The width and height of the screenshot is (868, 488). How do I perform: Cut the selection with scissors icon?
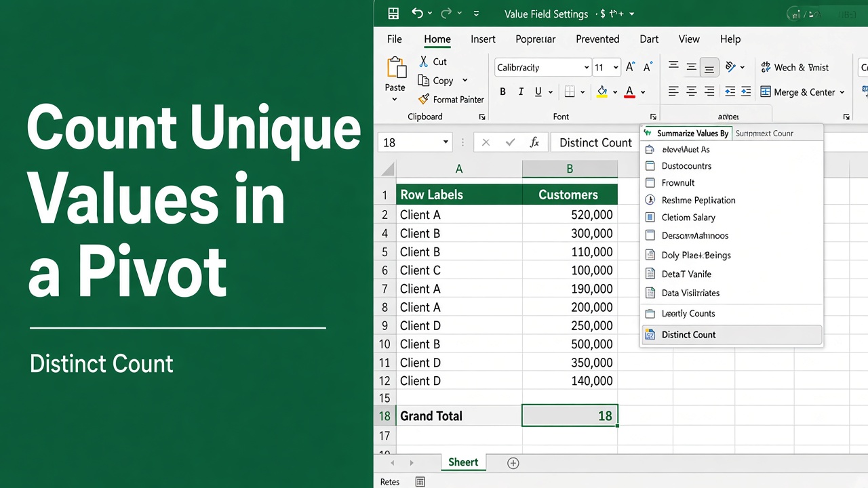click(x=424, y=62)
